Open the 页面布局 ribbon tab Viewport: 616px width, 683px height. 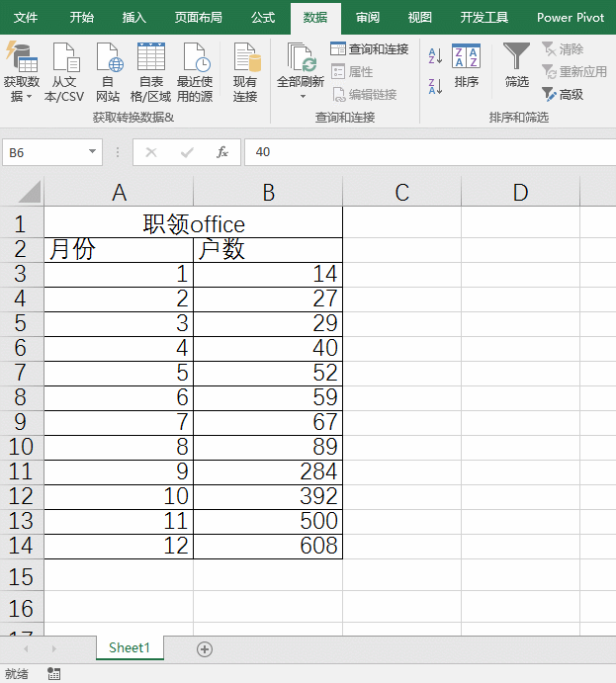coord(198,18)
